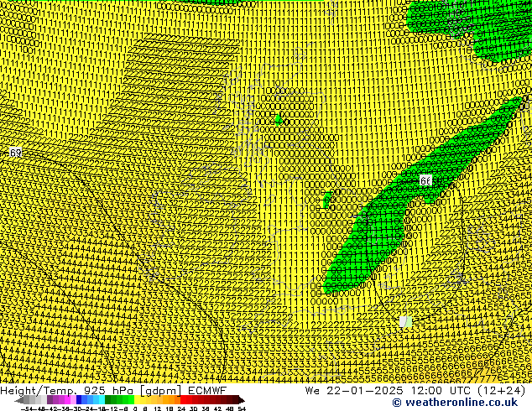Click the contour label 66 in green band
The height and width of the screenshot is (411, 532).
click(x=425, y=180)
